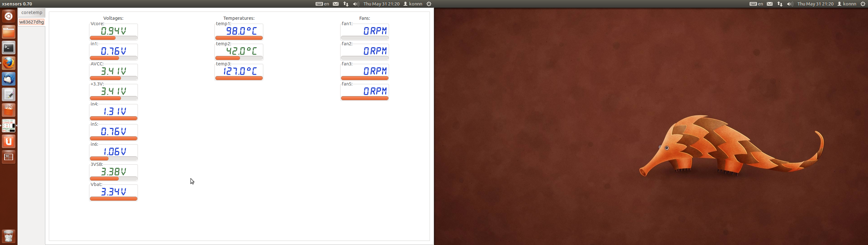Click the in6 voltage level bar

click(114, 159)
